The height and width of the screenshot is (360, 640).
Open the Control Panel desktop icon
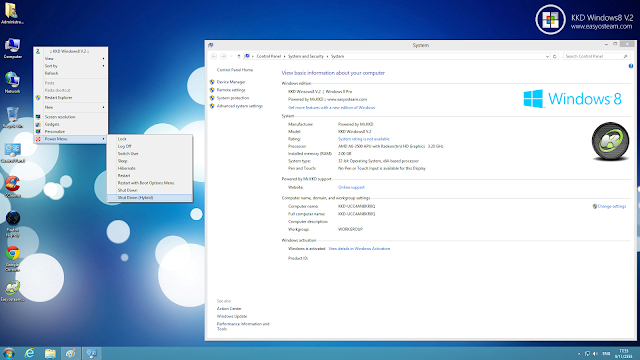pyautogui.click(x=13, y=153)
